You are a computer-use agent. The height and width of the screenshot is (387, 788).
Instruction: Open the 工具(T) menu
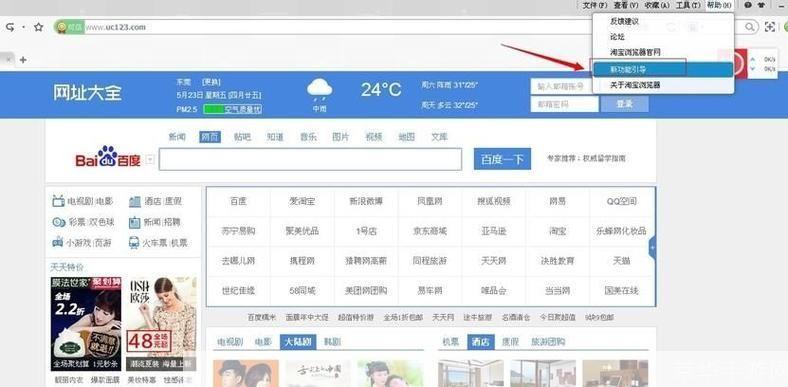[x=688, y=5]
